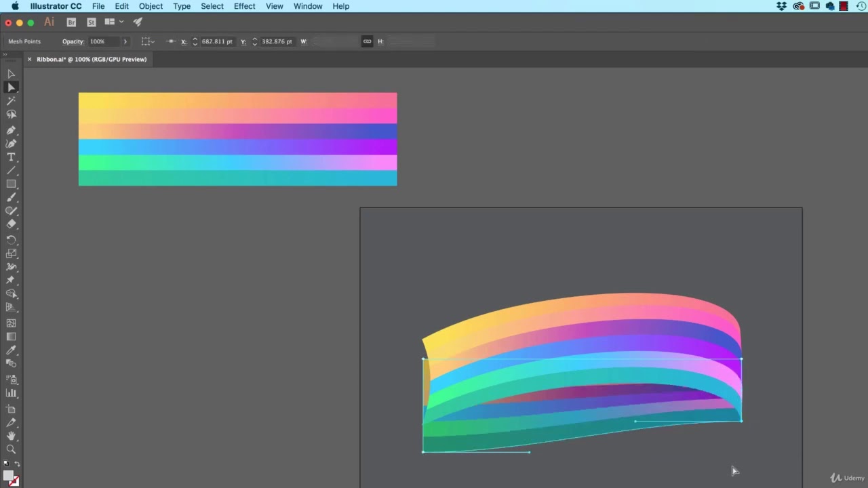Open the File menu
Screen dimensions: 868x488
coord(98,6)
